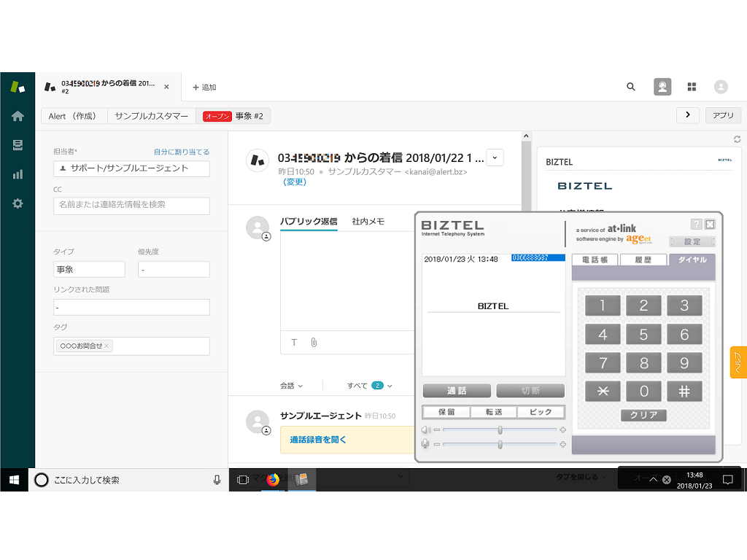This screenshot has width=747, height=560.
Task: Switch to the 電話帳 tab in BIZTEL
Action: tap(595, 260)
